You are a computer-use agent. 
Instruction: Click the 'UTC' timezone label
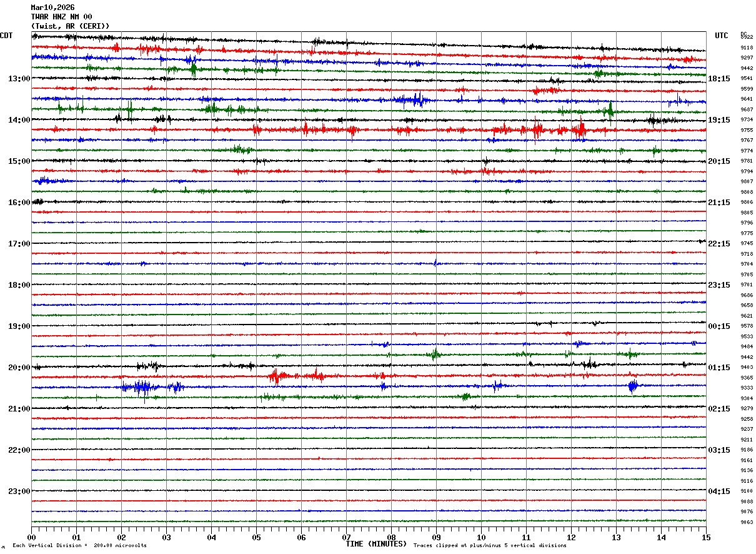coord(722,36)
